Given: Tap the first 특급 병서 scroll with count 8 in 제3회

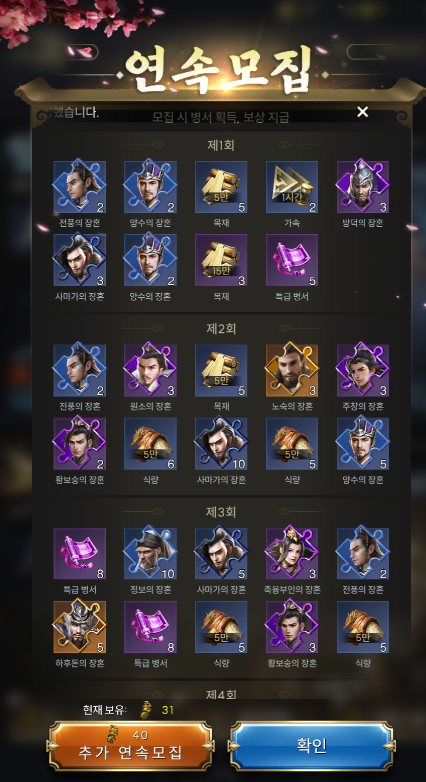Looking at the screenshot, I should point(79,554).
